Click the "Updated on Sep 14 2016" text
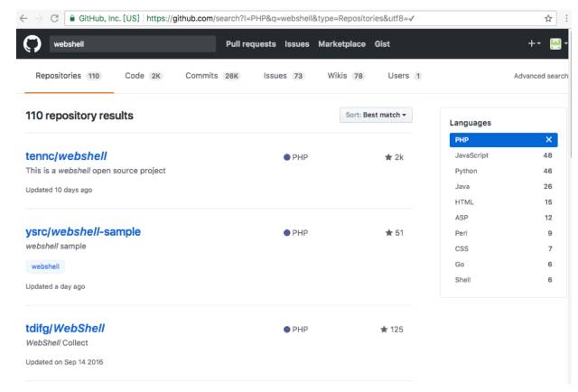578x392 pixels. point(64,362)
